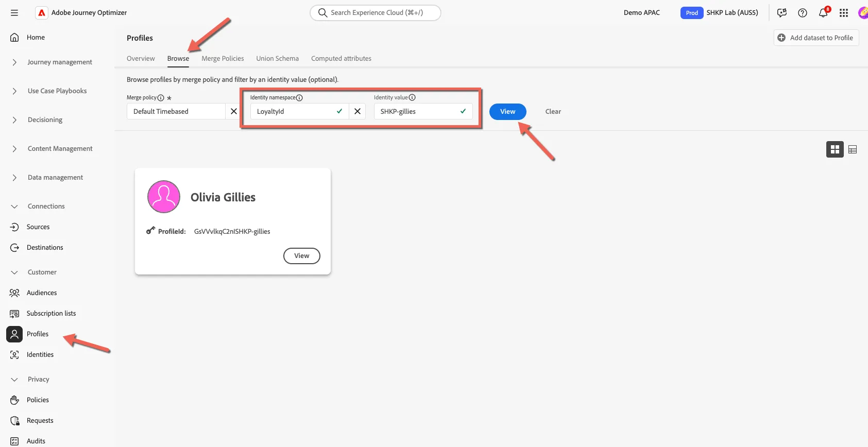Image resolution: width=868 pixels, height=447 pixels.
Task: Select the Browse tab
Action: pos(178,59)
